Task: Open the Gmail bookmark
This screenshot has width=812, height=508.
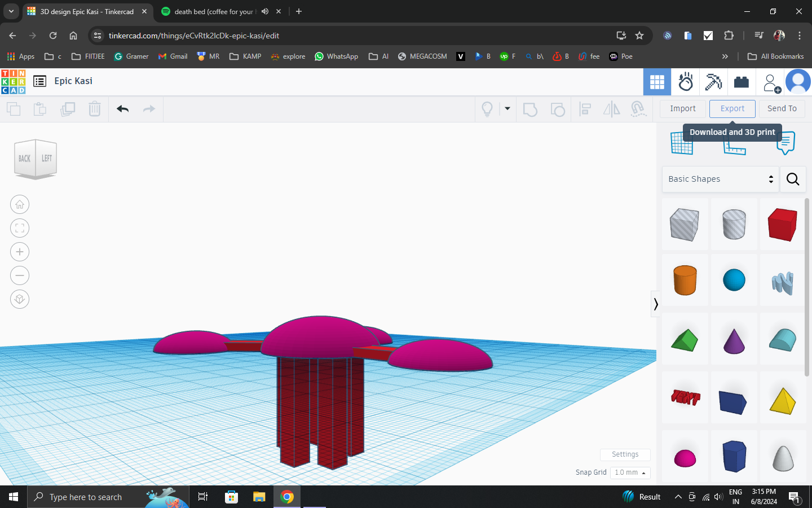Action: pyautogui.click(x=173, y=56)
